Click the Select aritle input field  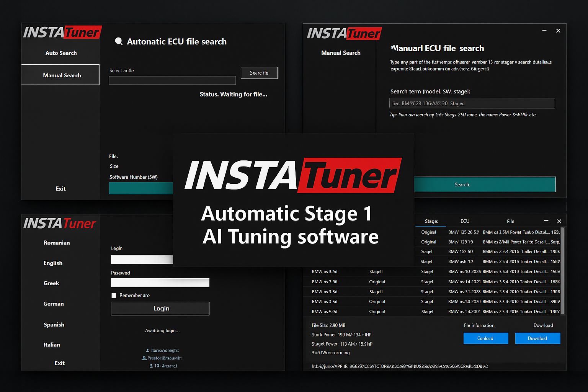(x=172, y=80)
